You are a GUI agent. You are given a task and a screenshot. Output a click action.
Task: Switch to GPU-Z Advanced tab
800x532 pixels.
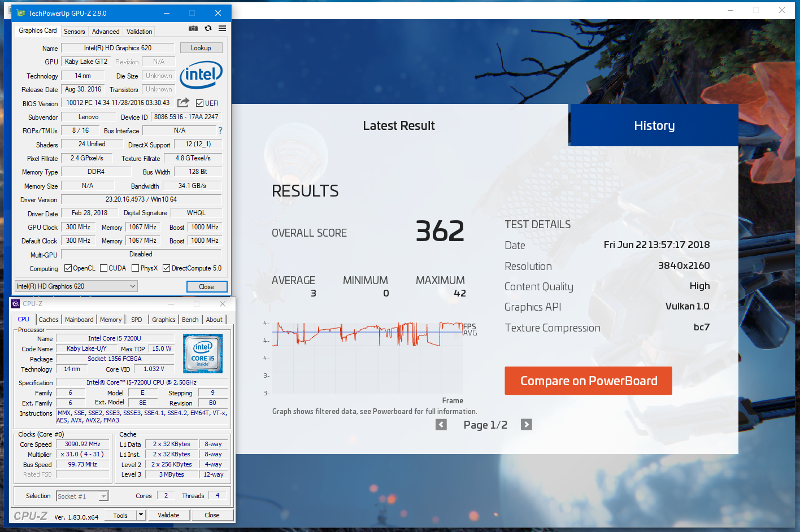pyautogui.click(x=106, y=32)
